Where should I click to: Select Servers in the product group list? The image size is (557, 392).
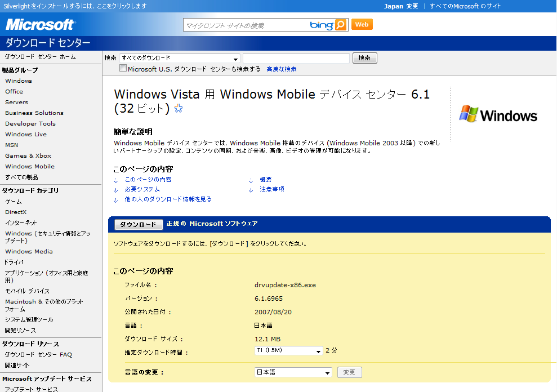point(16,102)
